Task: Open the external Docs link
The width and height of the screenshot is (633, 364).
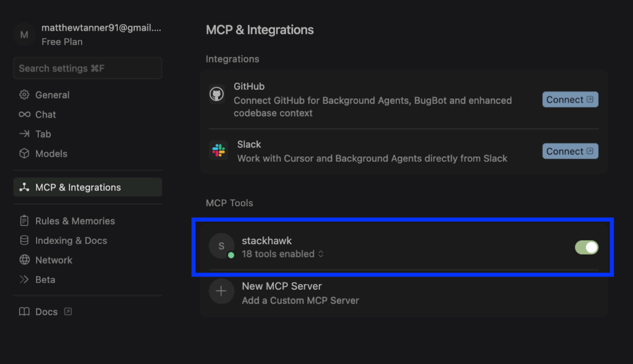Action: (x=46, y=311)
